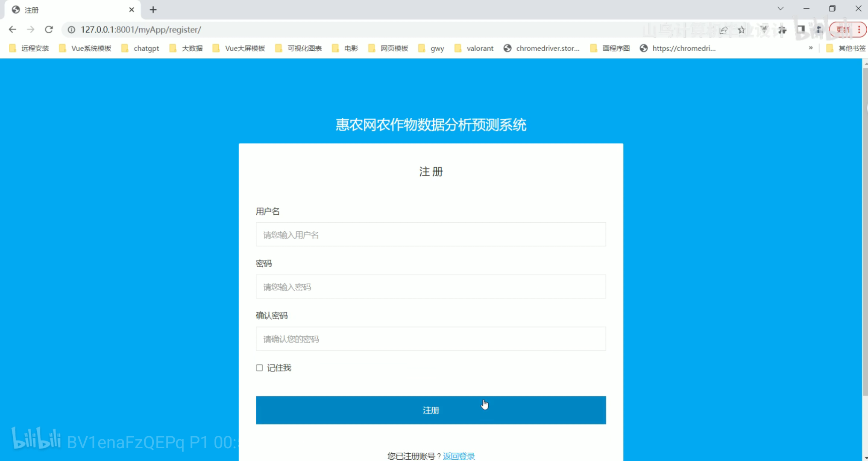View site information icon in address bar
Screen dimensions: 868x461
tap(72, 29)
